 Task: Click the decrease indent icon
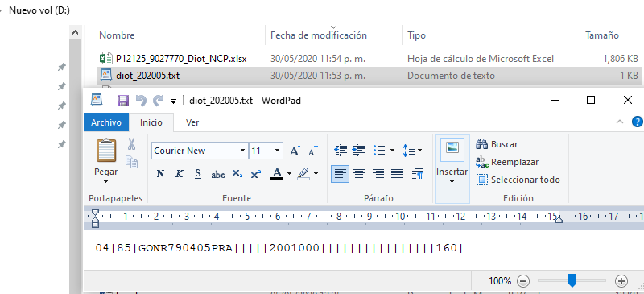(341, 151)
